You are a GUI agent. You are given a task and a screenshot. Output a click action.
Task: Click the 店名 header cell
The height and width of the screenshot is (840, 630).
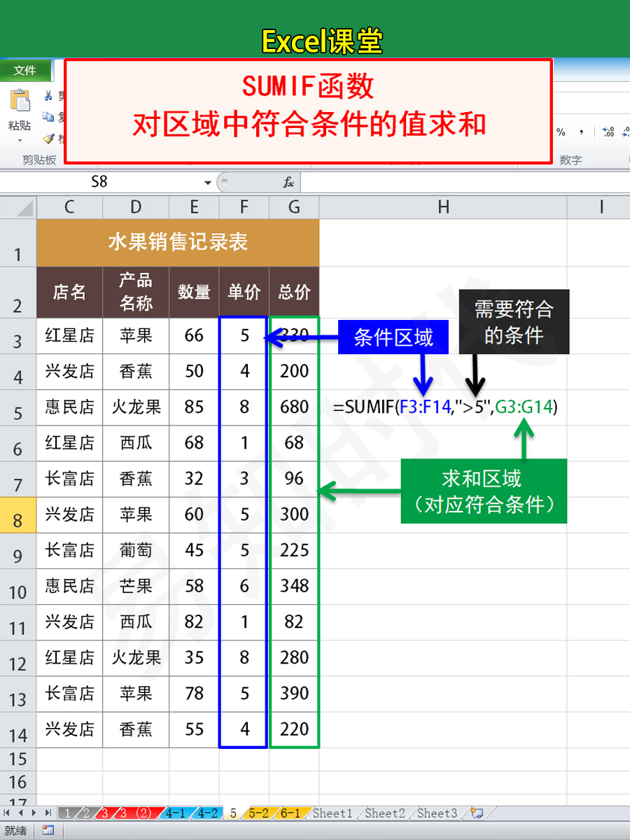(69, 293)
